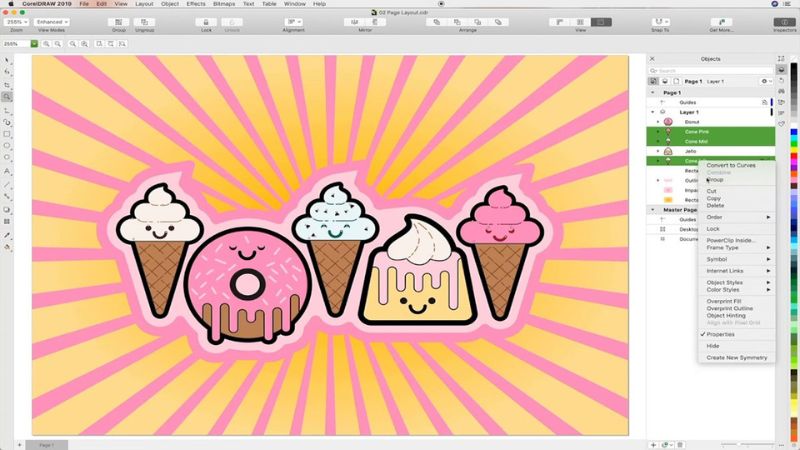Activate the Text tool
The image size is (800, 450).
click(7, 170)
